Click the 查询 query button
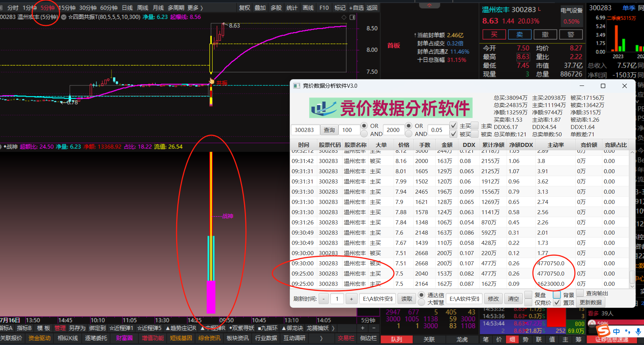 (x=329, y=130)
